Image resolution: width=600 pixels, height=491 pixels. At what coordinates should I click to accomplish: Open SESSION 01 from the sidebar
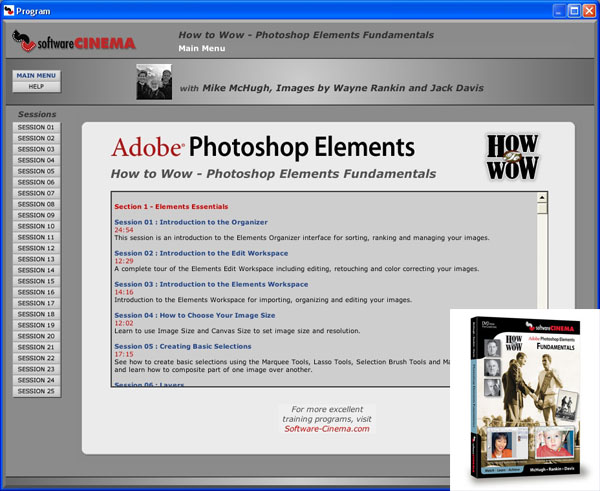pyautogui.click(x=36, y=127)
